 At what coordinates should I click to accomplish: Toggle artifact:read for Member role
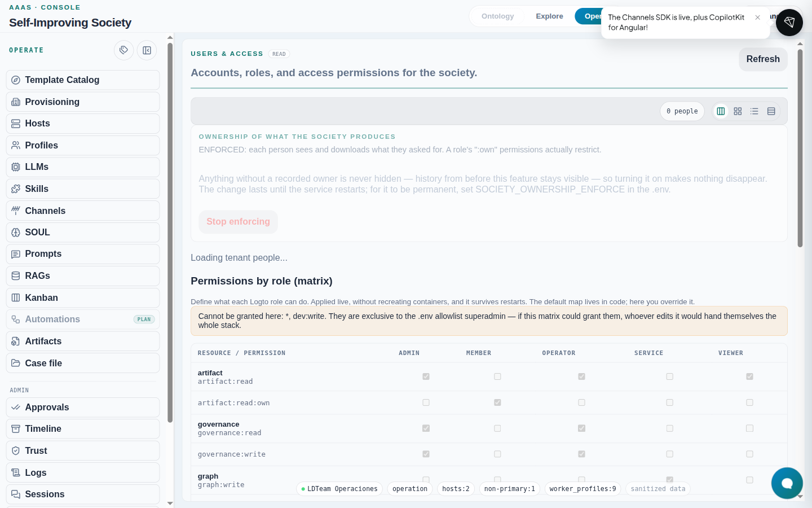(497, 376)
